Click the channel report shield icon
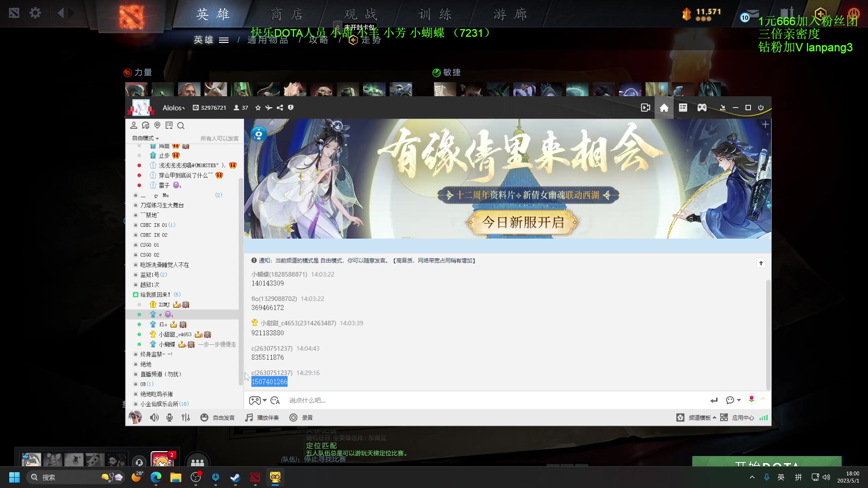 [291, 107]
